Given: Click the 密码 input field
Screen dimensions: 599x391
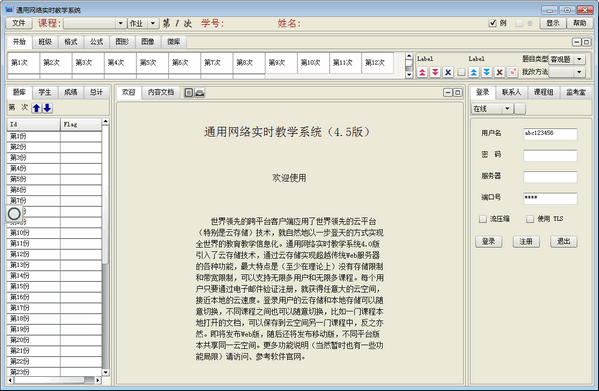Looking at the screenshot, I should click(550, 155).
